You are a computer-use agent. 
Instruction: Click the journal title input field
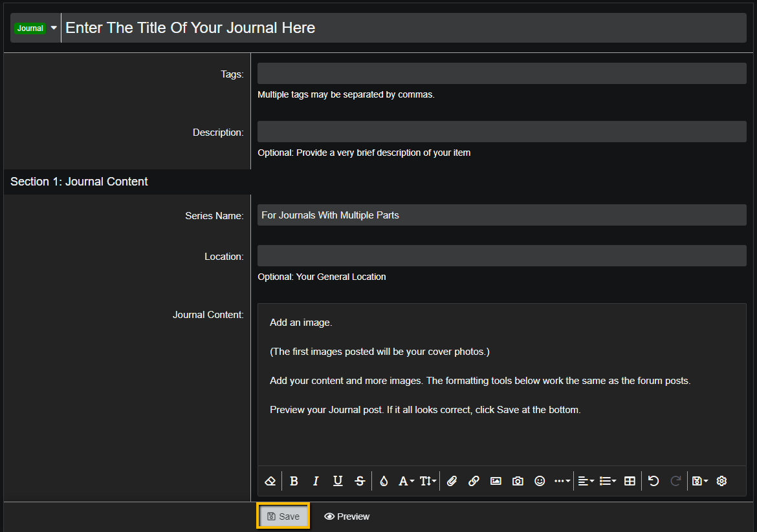click(x=404, y=28)
